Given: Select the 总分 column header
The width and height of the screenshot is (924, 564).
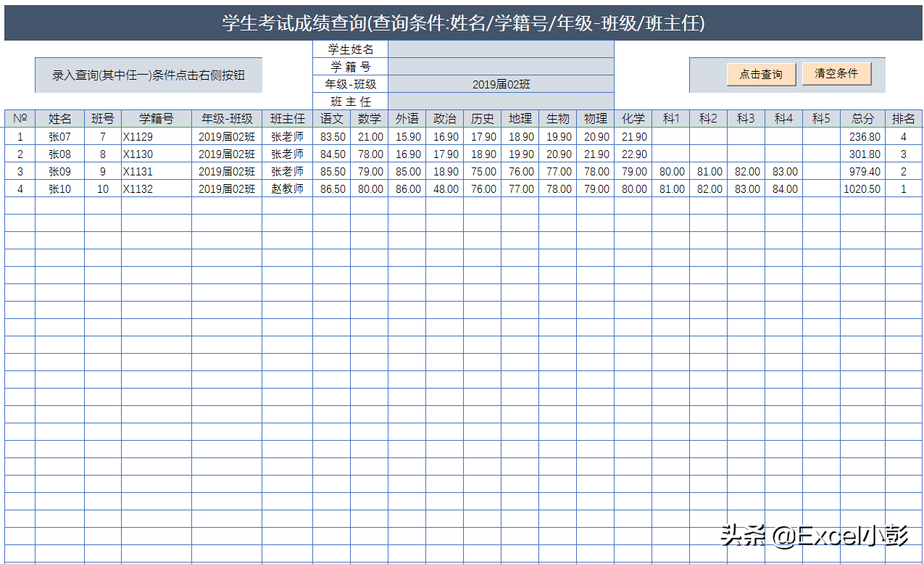Looking at the screenshot, I should 863,119.
